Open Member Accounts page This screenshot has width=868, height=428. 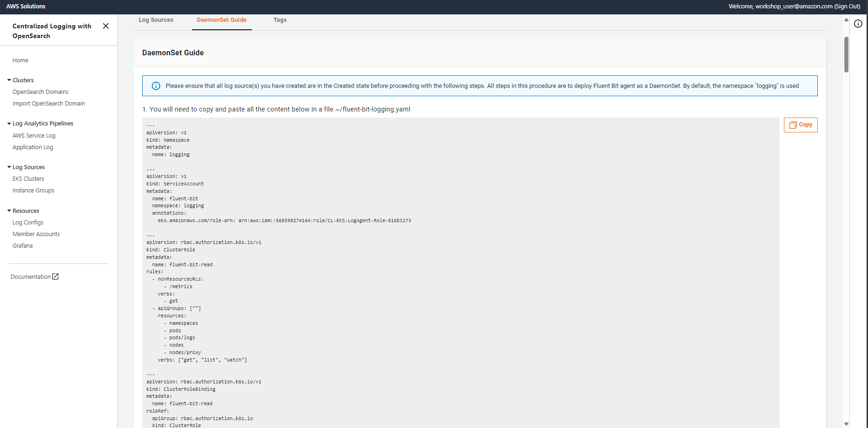(x=36, y=234)
